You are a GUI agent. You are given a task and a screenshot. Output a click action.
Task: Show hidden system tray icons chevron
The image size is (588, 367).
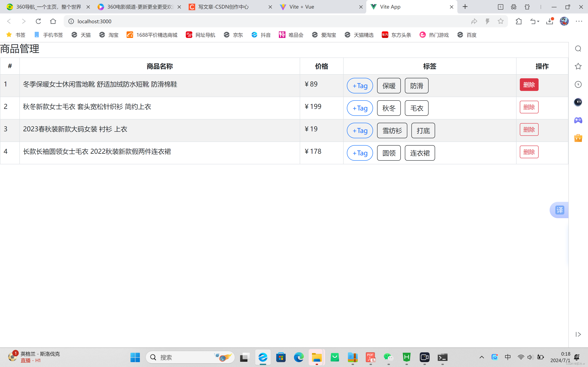(482, 357)
